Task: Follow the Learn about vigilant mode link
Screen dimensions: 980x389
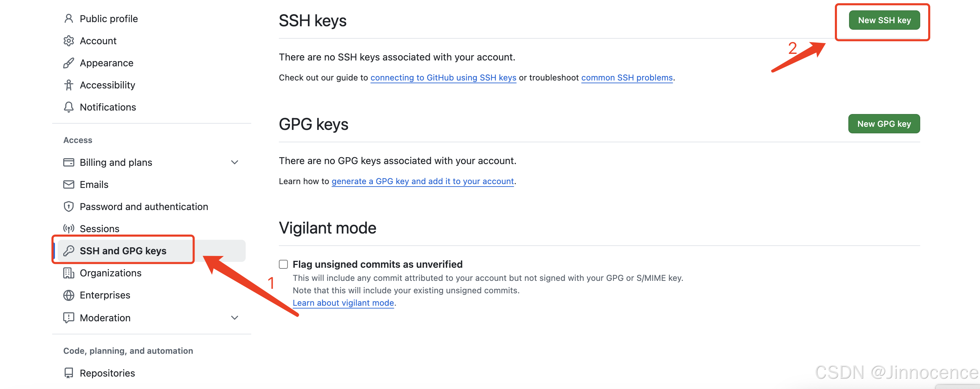Action: pos(343,303)
